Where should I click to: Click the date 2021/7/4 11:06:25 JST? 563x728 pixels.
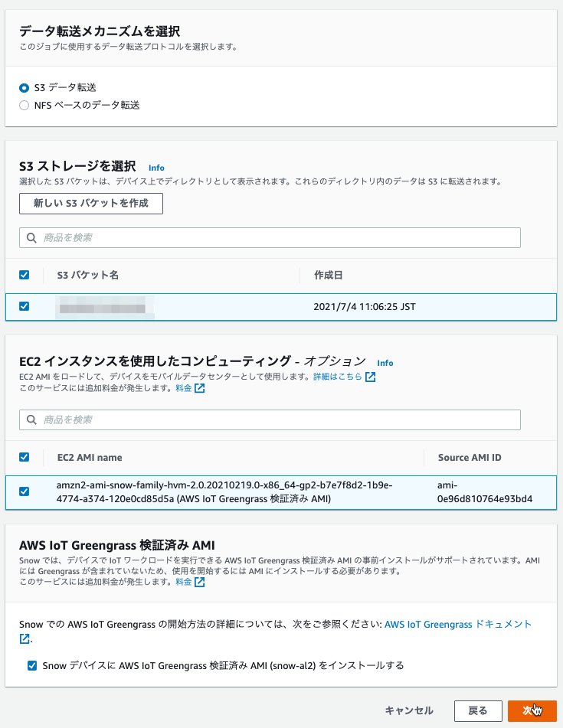tap(365, 307)
